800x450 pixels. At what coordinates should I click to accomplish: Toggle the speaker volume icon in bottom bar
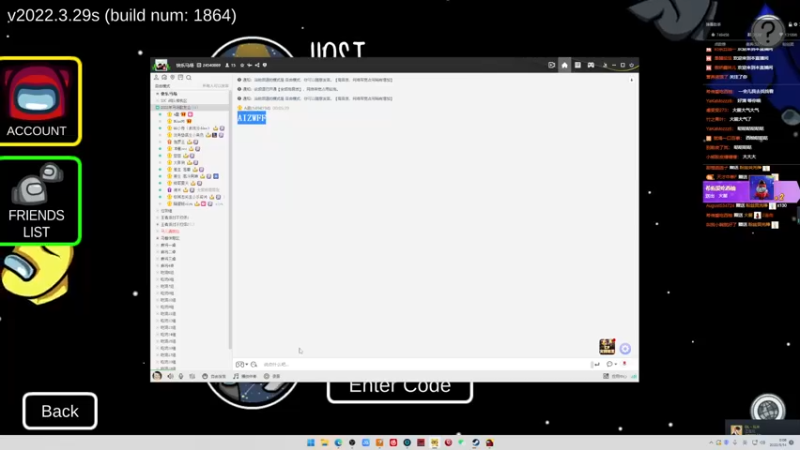coord(170,376)
